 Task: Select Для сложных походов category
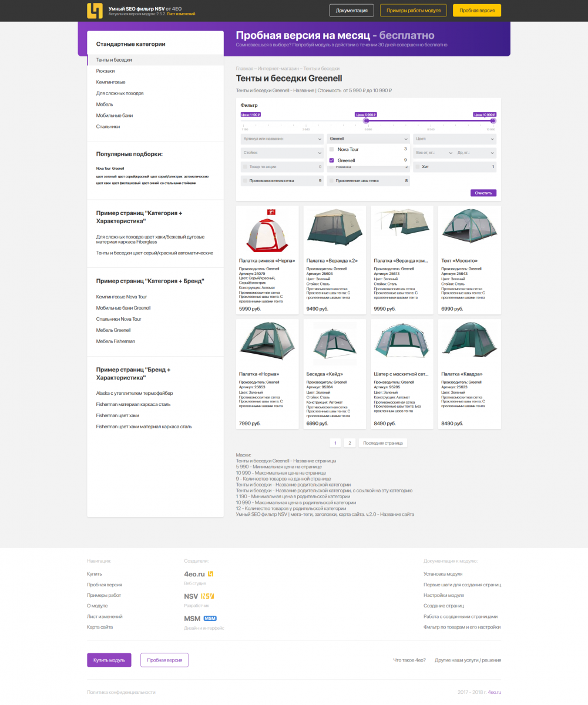pyautogui.click(x=120, y=93)
